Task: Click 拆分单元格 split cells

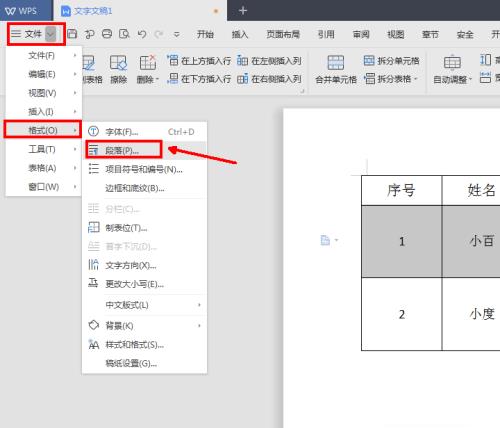Action: click(x=391, y=61)
